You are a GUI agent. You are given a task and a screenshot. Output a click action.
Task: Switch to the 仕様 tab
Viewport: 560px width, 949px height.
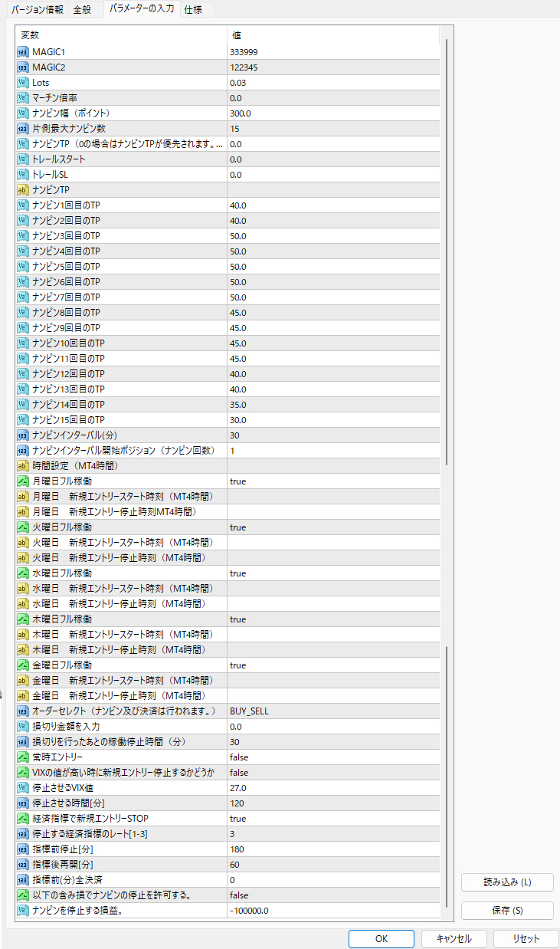click(193, 10)
